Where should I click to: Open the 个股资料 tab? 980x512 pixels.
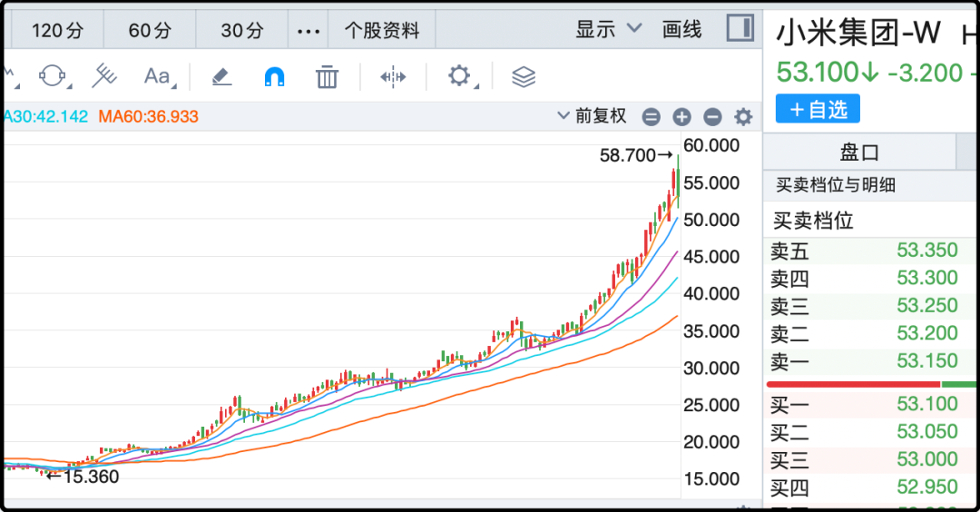point(381,31)
